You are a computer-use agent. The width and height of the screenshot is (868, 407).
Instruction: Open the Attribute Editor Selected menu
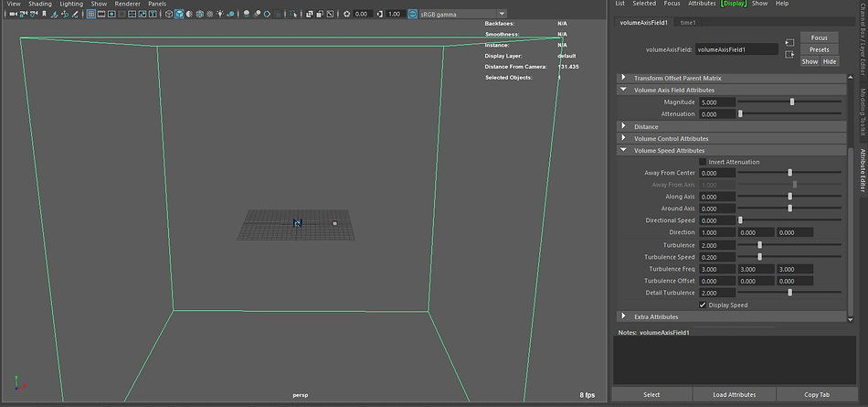(644, 4)
